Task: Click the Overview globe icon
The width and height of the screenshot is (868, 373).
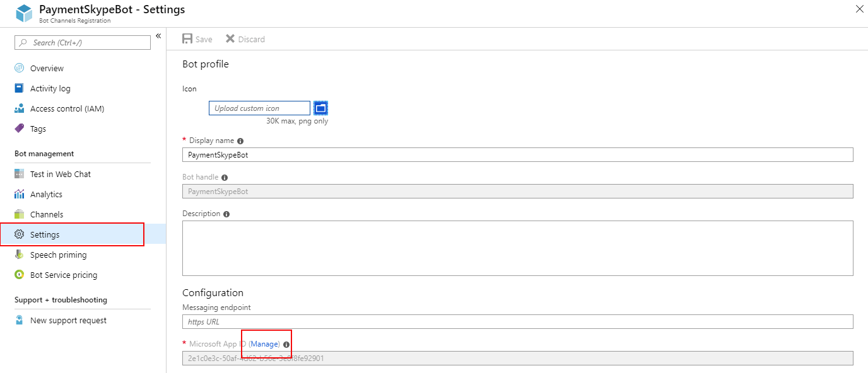Action: [19, 68]
